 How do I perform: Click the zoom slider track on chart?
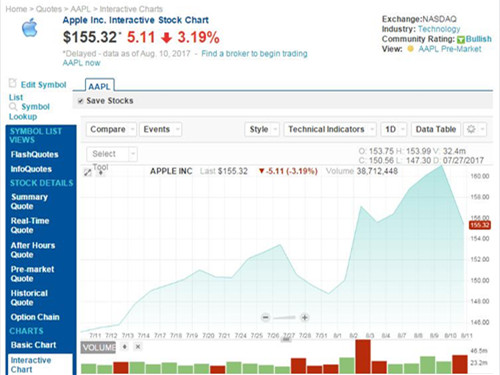click(285, 318)
